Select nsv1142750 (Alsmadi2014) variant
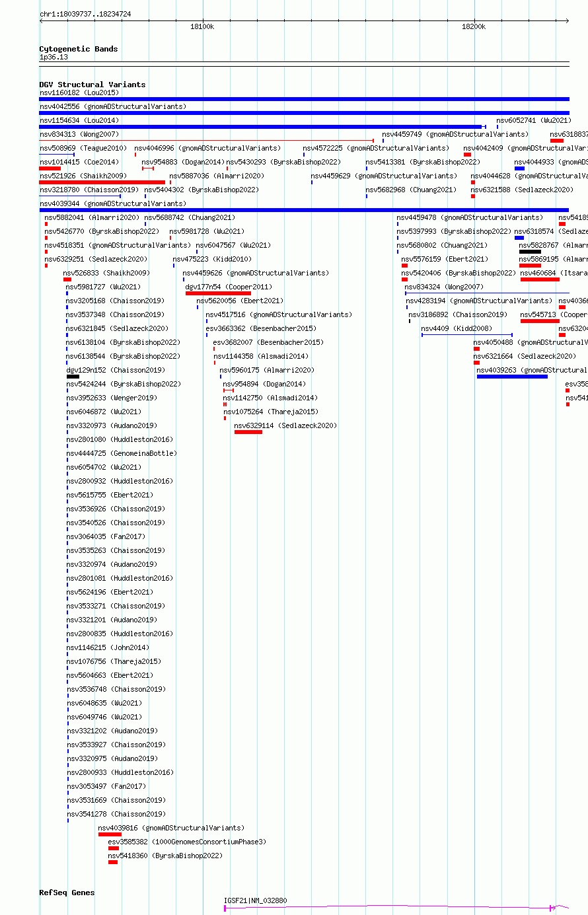Screen dimensions: 588x915 tap(270, 398)
